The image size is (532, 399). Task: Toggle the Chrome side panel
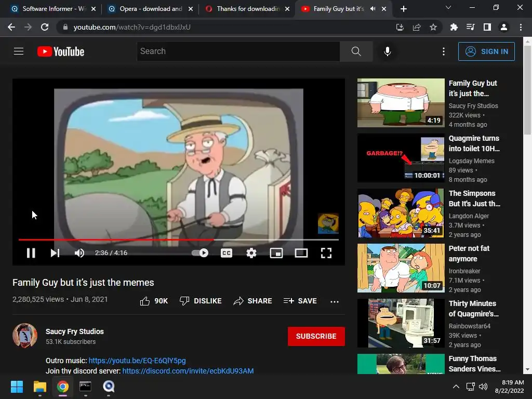pyautogui.click(x=487, y=27)
